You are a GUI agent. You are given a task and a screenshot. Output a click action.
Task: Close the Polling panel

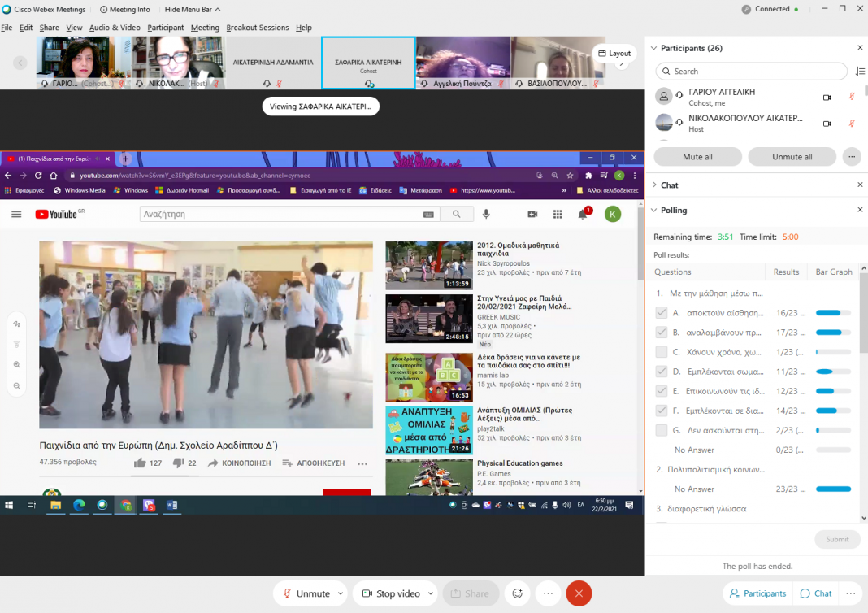(x=860, y=210)
